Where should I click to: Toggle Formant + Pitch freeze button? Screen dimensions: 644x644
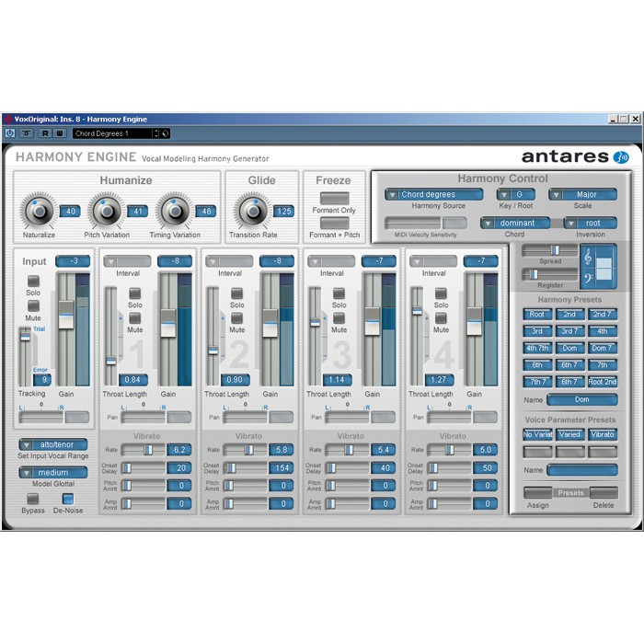(334, 223)
